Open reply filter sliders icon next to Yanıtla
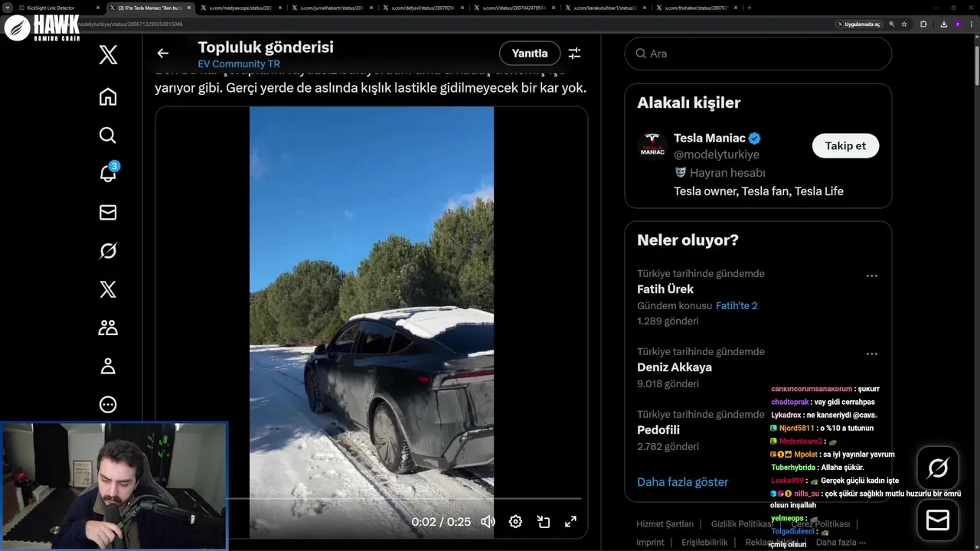The image size is (980, 551). pyautogui.click(x=574, y=53)
